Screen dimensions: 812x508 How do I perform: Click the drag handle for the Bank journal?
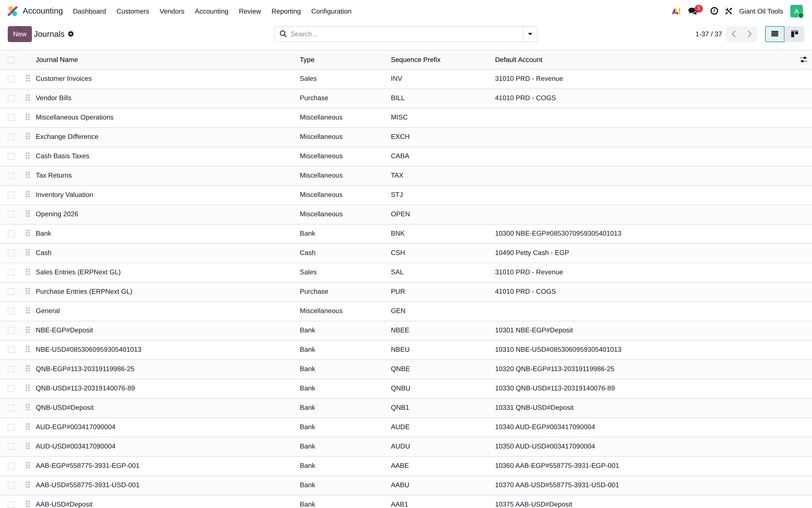pyautogui.click(x=28, y=233)
